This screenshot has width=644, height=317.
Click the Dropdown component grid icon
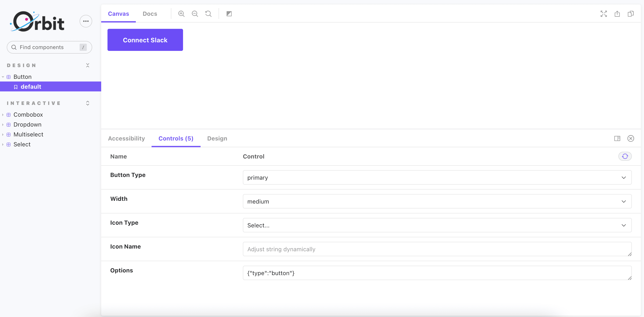pos(9,125)
